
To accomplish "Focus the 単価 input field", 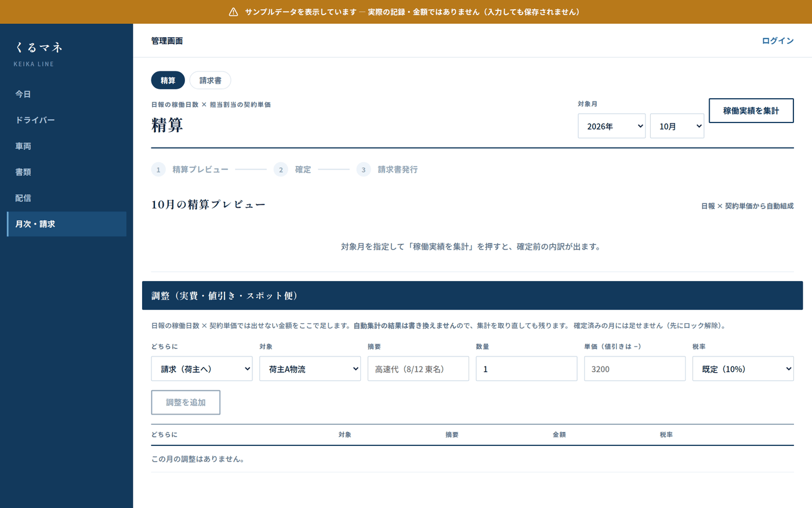I will click(635, 369).
